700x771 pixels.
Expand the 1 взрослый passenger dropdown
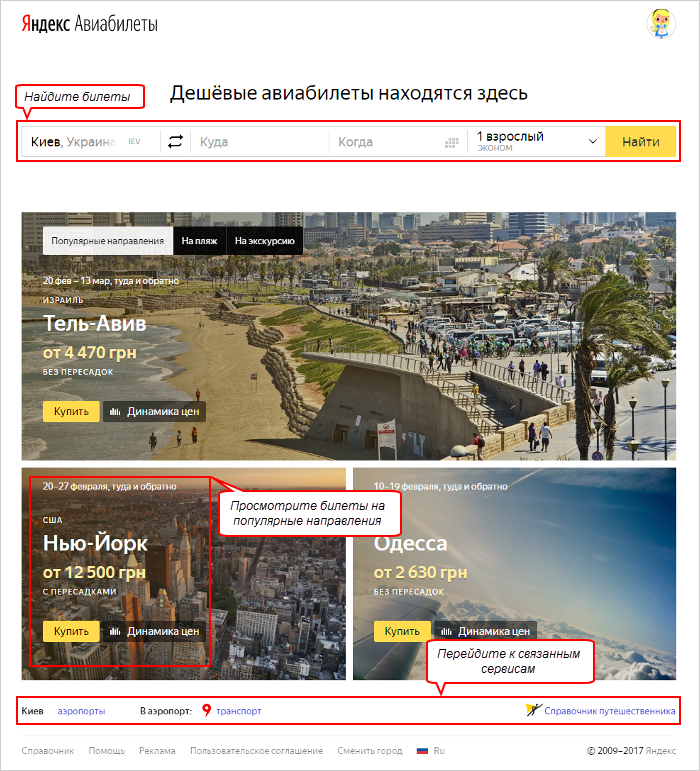click(536, 142)
